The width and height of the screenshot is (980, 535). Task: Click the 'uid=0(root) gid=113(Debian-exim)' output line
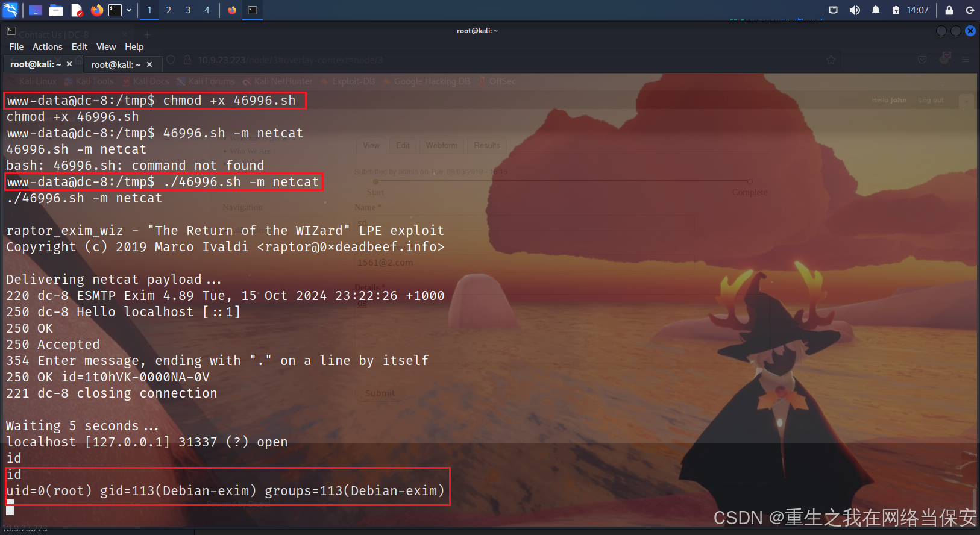[225, 490]
